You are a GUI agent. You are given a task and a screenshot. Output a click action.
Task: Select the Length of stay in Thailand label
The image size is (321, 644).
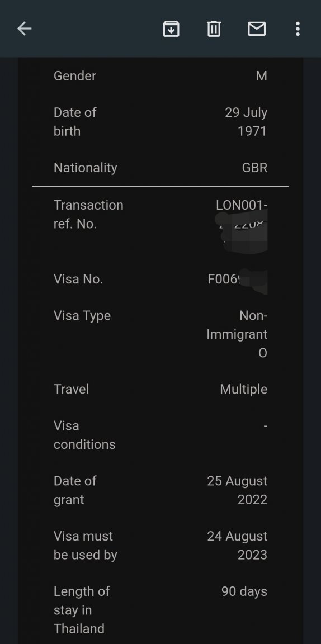82,610
